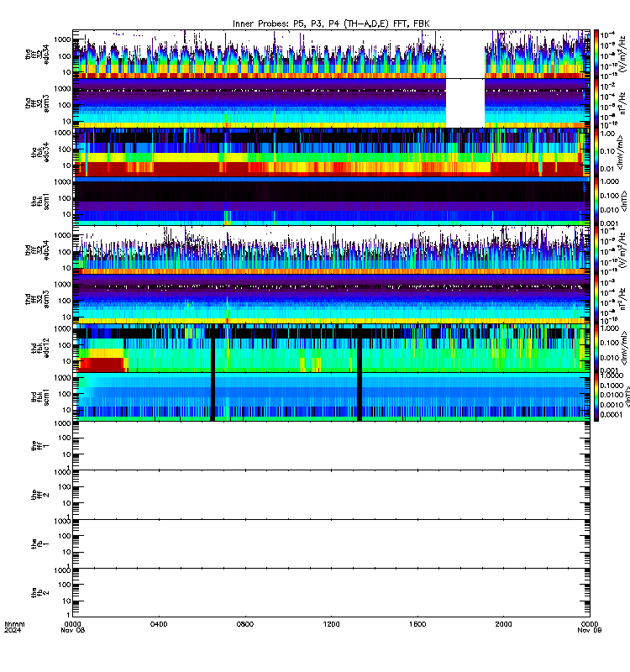
Task: Click the "2000" time axis label
Action: tap(503, 624)
